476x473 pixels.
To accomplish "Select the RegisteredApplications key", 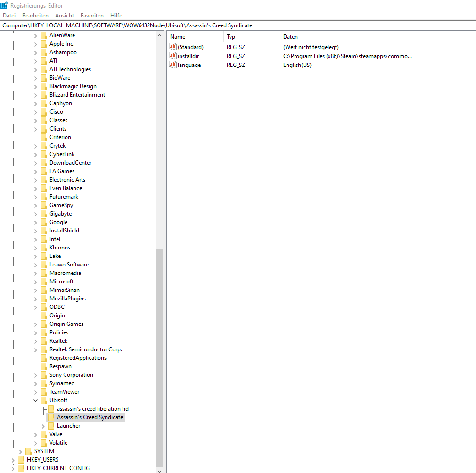I will [x=78, y=358].
